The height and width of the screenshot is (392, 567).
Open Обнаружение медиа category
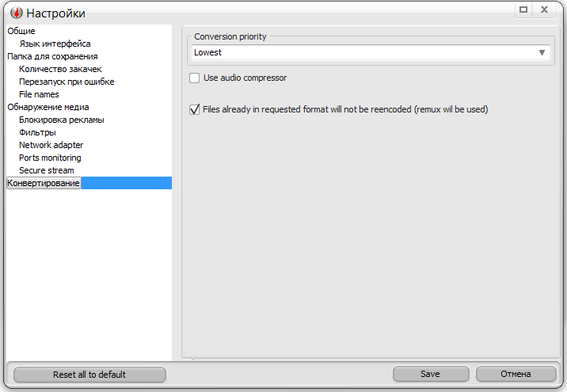coord(48,107)
